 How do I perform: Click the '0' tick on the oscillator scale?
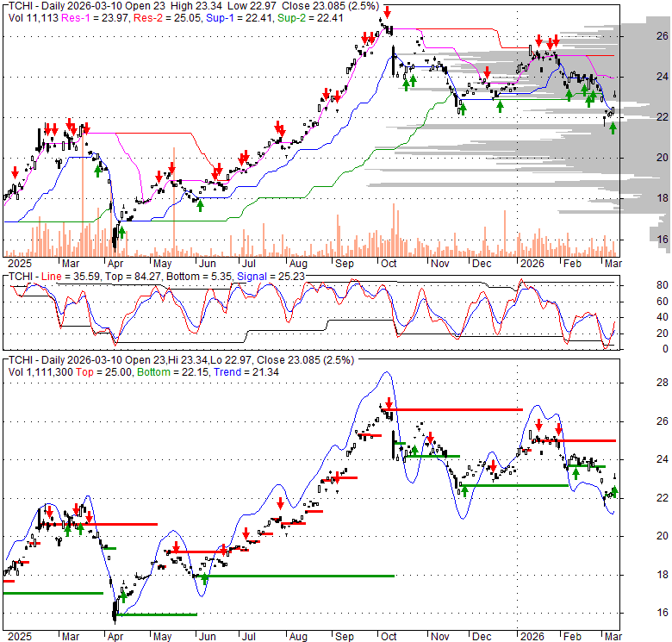(665, 349)
